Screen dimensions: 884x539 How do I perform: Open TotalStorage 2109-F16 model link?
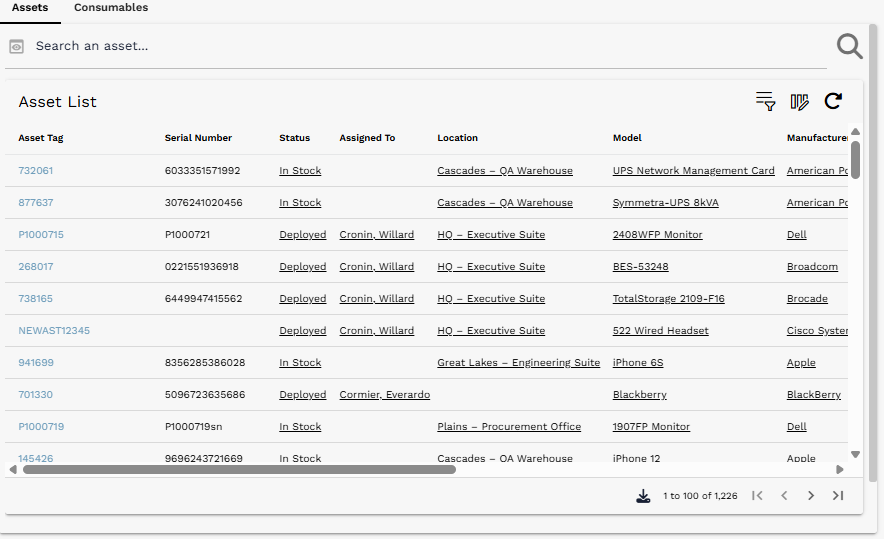click(669, 299)
